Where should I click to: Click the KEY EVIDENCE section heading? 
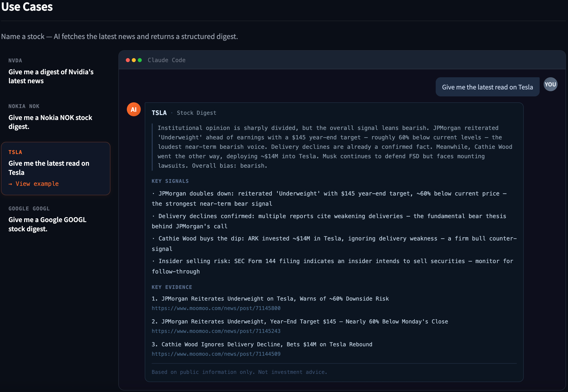172,287
